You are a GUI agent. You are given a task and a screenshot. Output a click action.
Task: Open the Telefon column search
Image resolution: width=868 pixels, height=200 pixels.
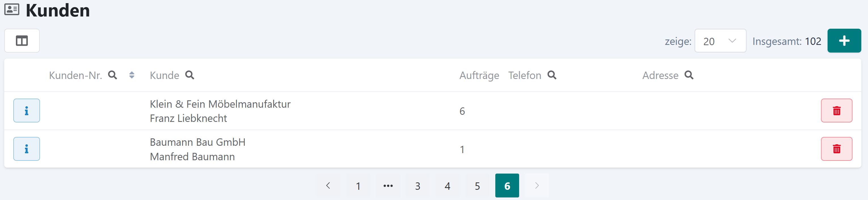(x=552, y=75)
